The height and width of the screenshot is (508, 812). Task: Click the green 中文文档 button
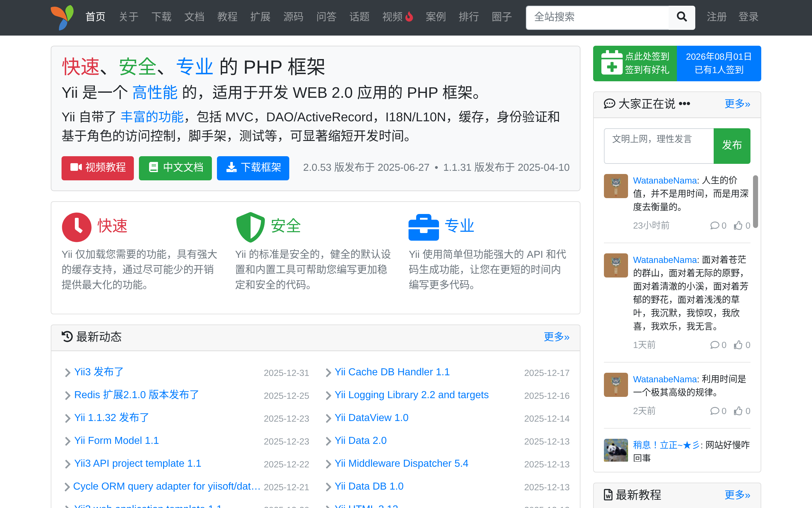point(175,168)
